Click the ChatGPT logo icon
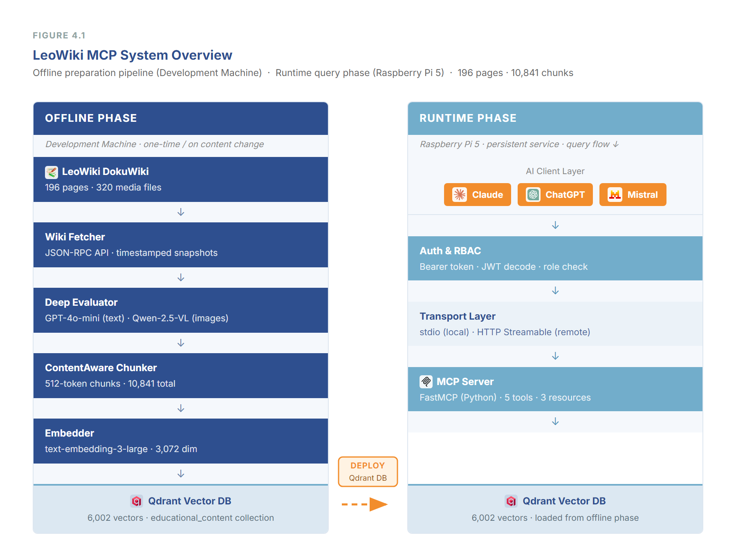This screenshot has width=736, height=560. click(x=533, y=195)
